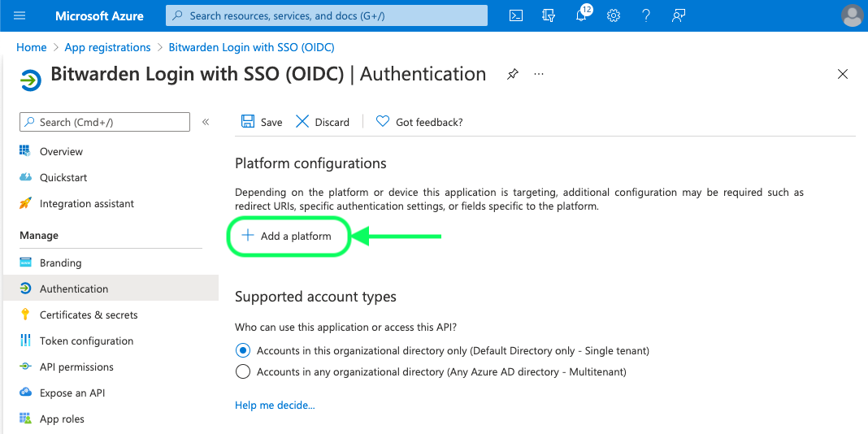Click the Platform configurations heading
This screenshot has height=434, width=868.
click(310, 163)
